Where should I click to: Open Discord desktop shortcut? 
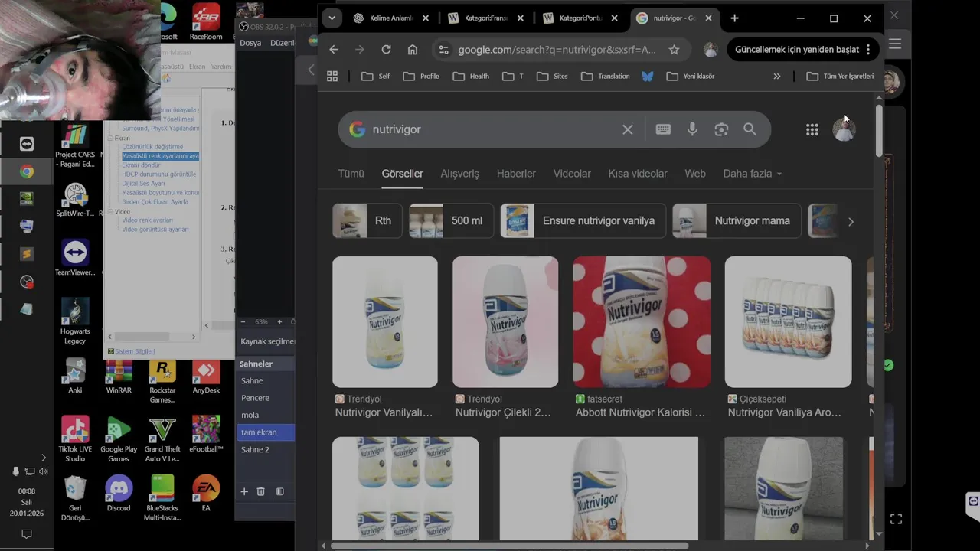(x=119, y=494)
